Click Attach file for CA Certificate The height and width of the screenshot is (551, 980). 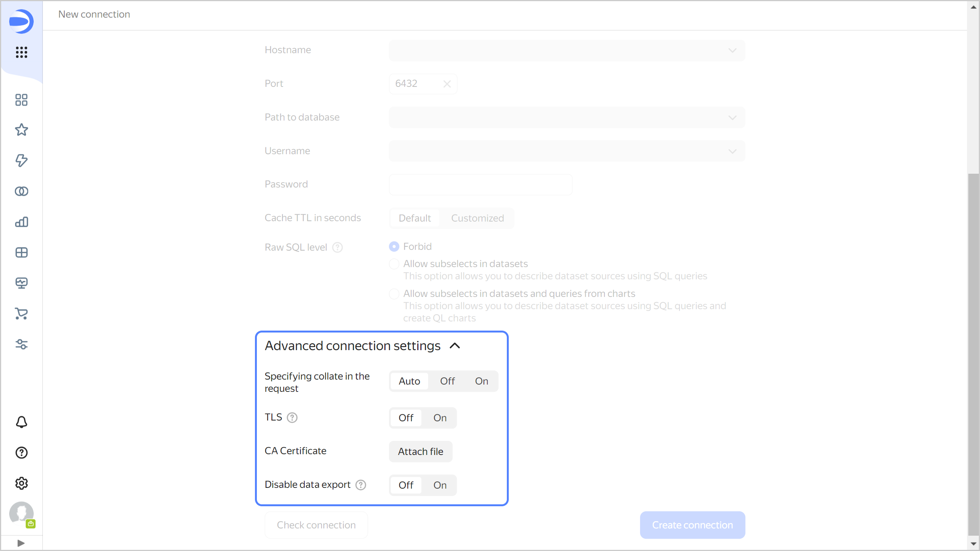[420, 452]
